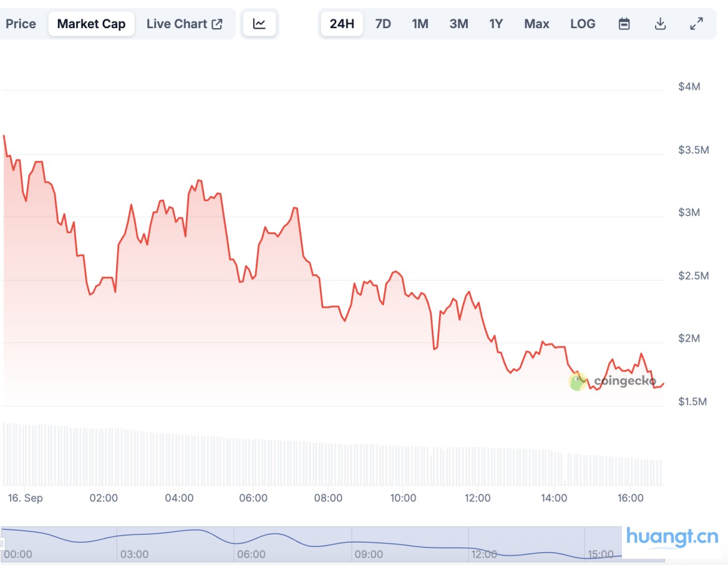Switch to 7D time range
The height and width of the screenshot is (565, 728).
383,24
